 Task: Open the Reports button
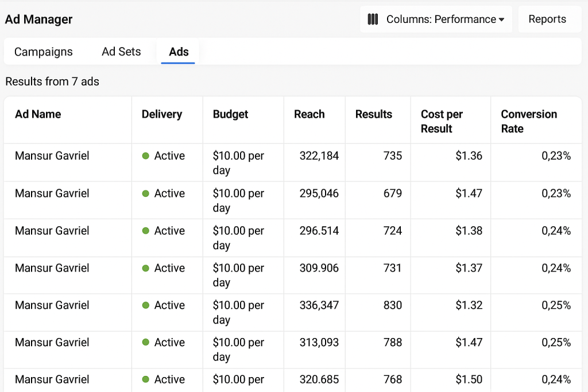tap(547, 20)
